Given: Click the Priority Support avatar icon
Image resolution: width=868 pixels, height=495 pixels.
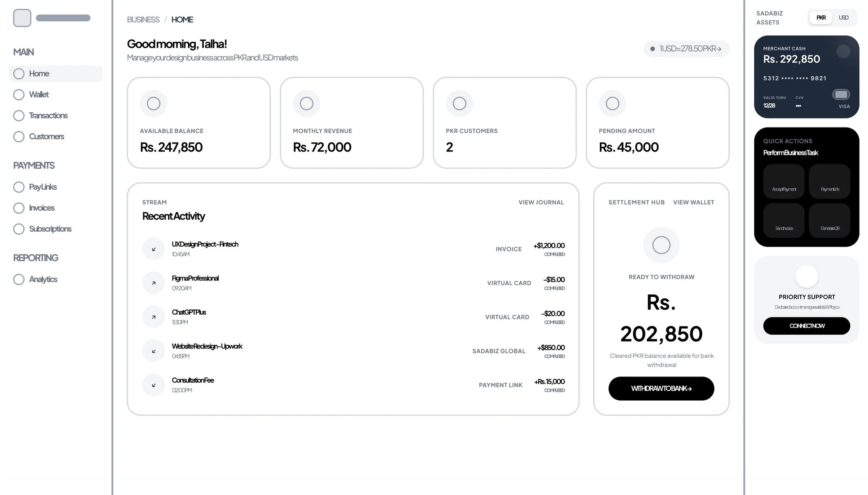Looking at the screenshot, I should pyautogui.click(x=807, y=277).
